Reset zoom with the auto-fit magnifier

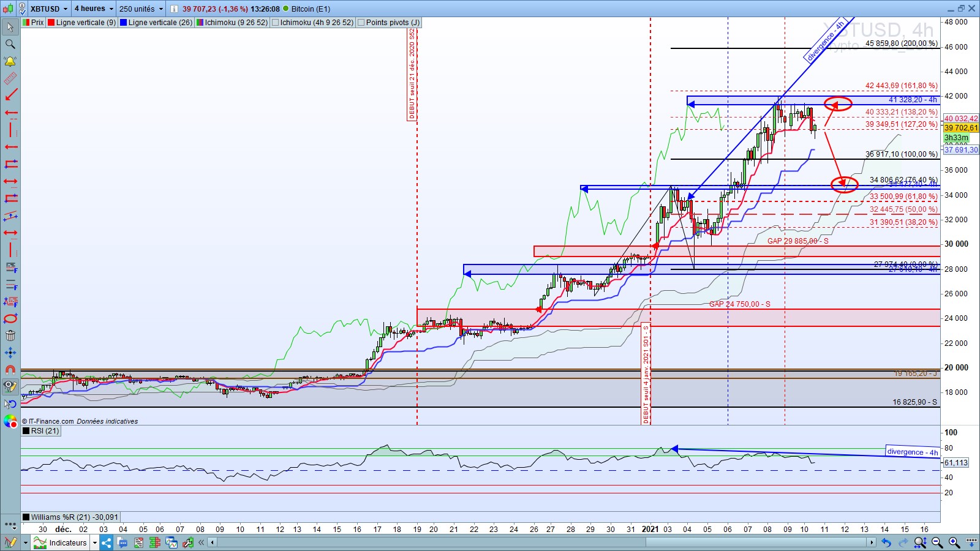click(x=920, y=542)
